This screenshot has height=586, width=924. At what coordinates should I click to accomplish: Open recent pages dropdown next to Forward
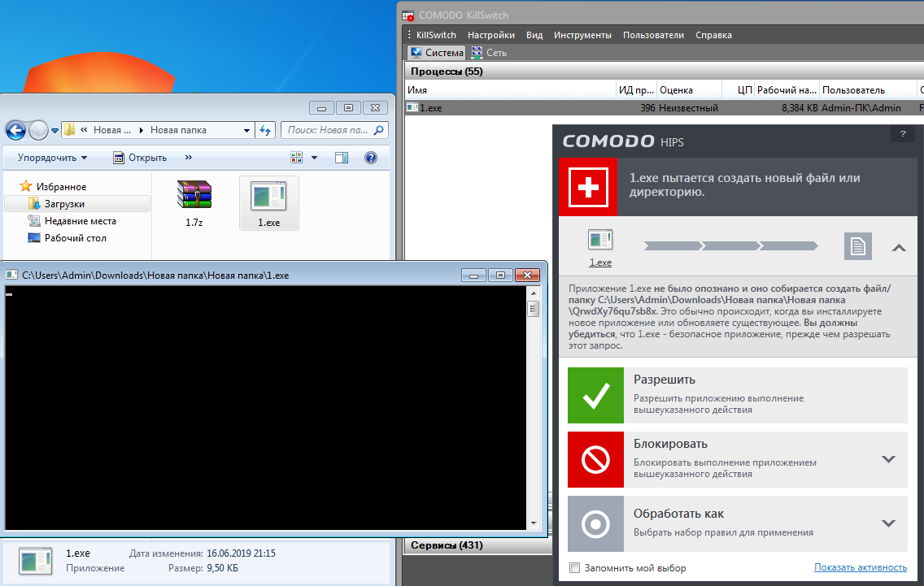tap(54, 130)
